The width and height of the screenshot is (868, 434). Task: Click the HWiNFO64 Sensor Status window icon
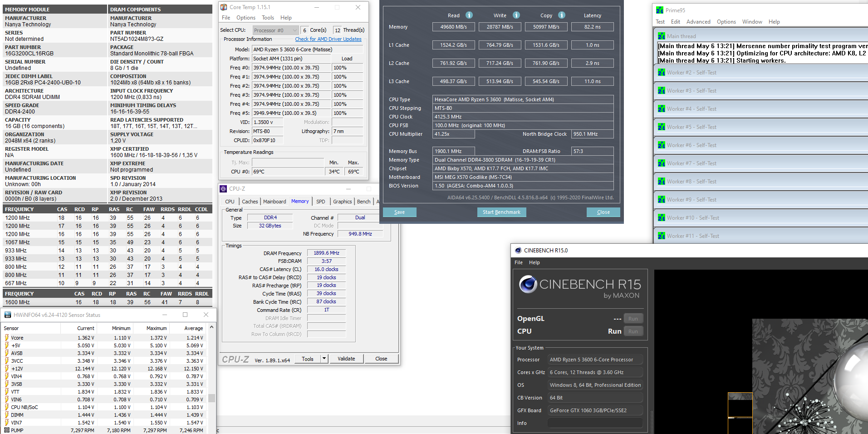tap(8, 315)
